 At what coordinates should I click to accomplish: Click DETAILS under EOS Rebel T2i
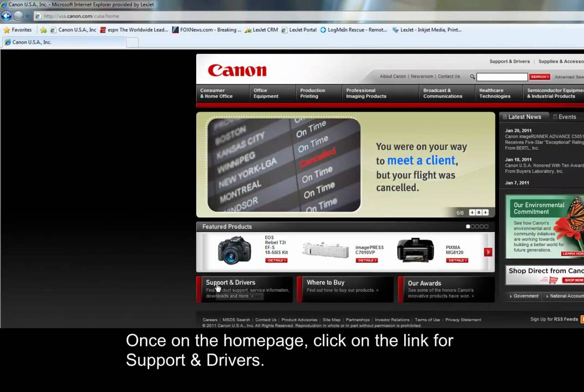(x=276, y=260)
